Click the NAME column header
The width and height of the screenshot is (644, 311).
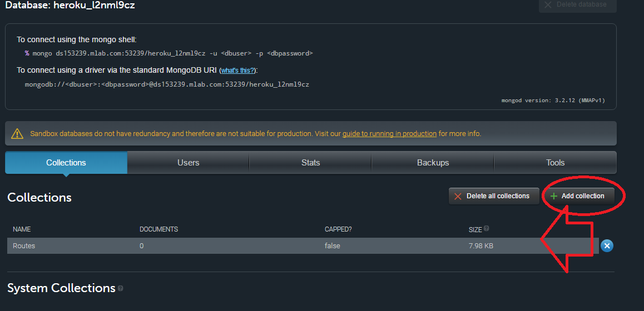pos(22,229)
